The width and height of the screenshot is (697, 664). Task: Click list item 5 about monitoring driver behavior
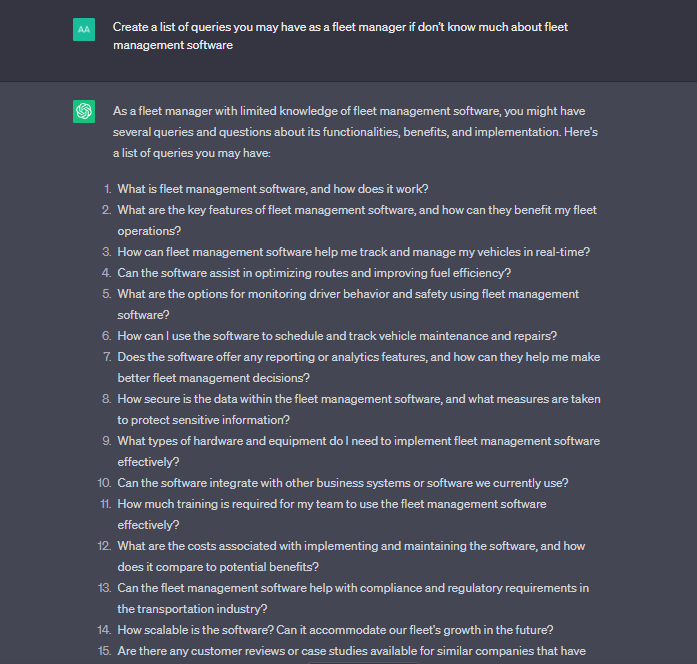pos(348,304)
